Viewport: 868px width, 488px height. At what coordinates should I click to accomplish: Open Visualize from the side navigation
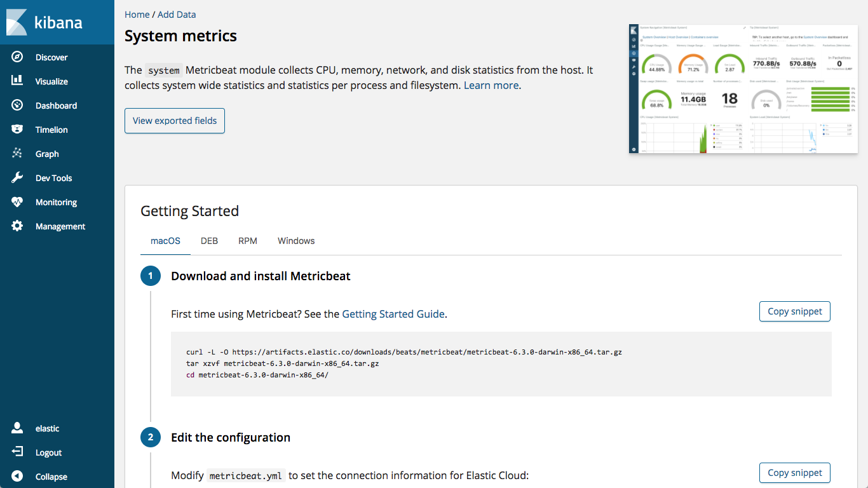coord(51,81)
